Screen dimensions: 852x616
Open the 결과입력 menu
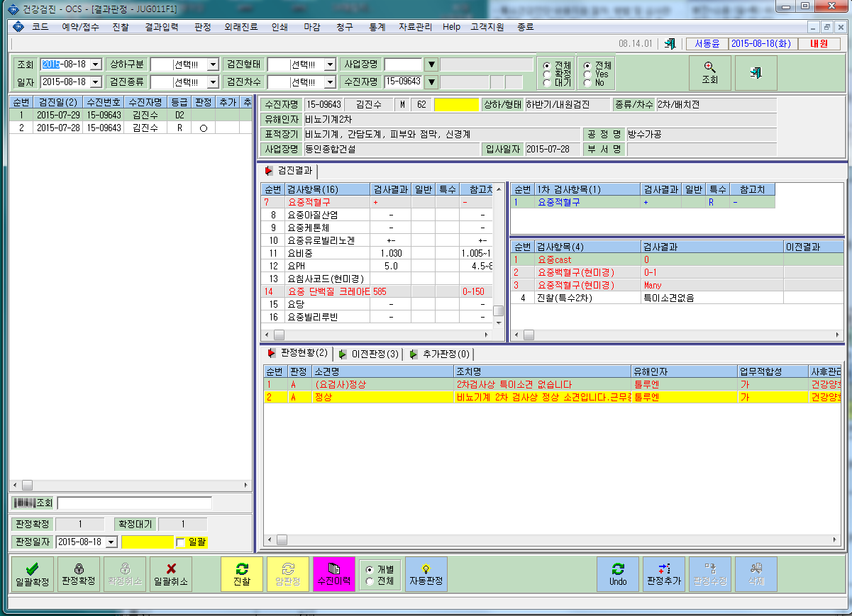click(x=161, y=27)
